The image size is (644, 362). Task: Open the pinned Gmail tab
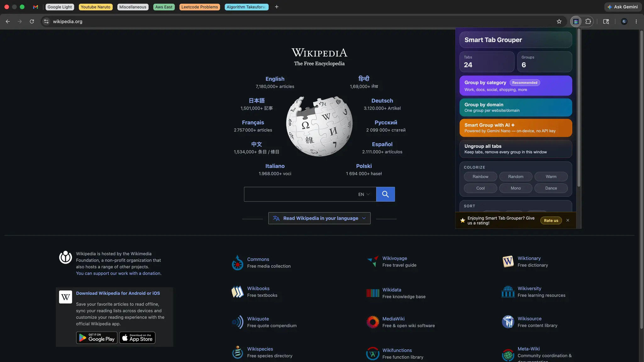tap(36, 7)
